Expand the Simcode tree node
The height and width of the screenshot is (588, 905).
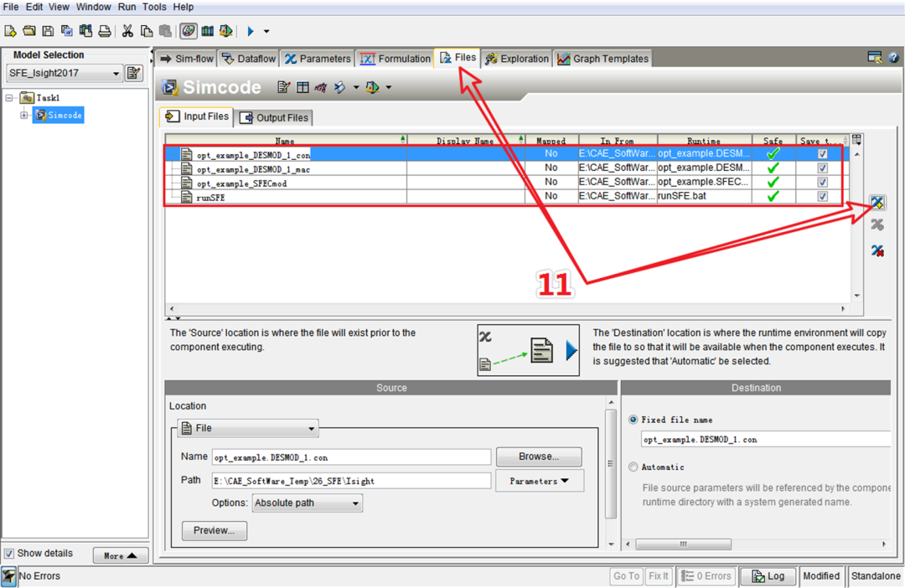[23, 115]
